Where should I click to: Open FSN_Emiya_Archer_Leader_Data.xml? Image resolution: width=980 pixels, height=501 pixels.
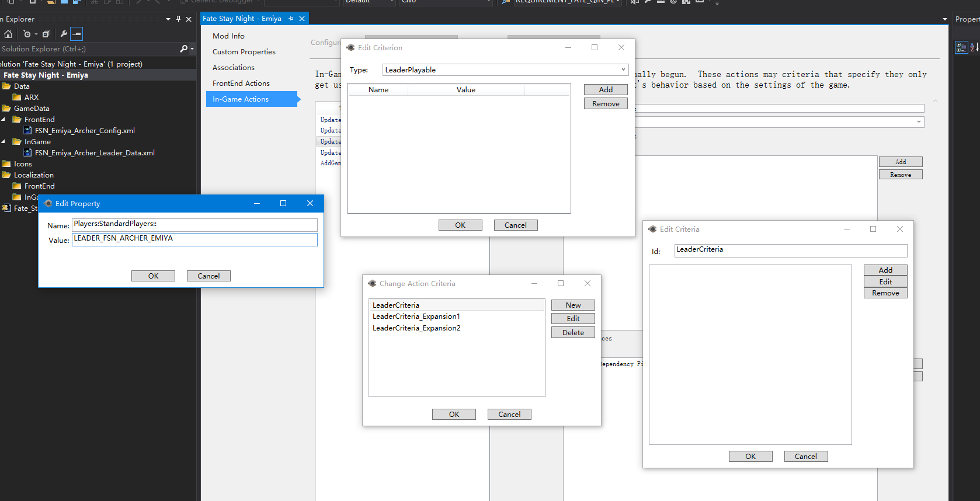pos(95,153)
